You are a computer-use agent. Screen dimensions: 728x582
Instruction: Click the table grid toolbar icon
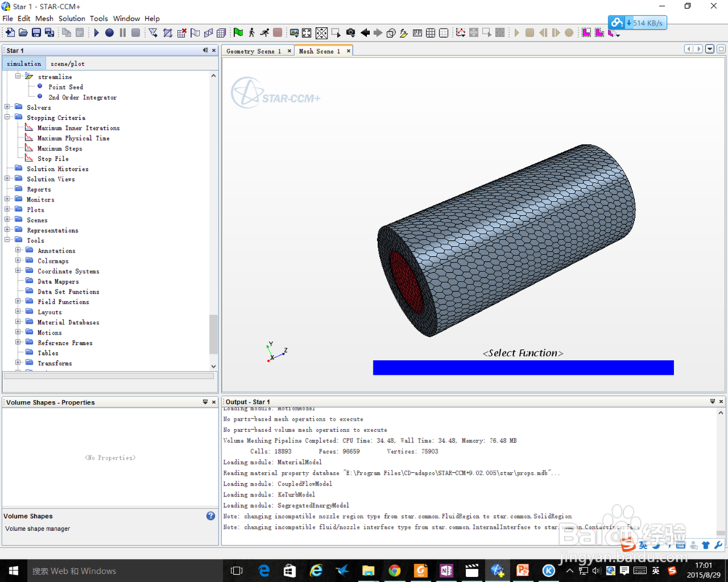(430, 33)
